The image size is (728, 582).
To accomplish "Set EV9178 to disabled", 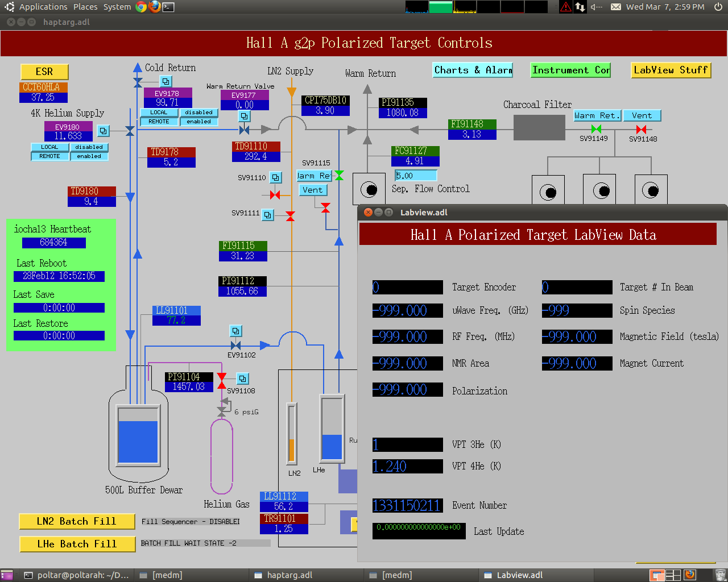I will click(x=199, y=113).
